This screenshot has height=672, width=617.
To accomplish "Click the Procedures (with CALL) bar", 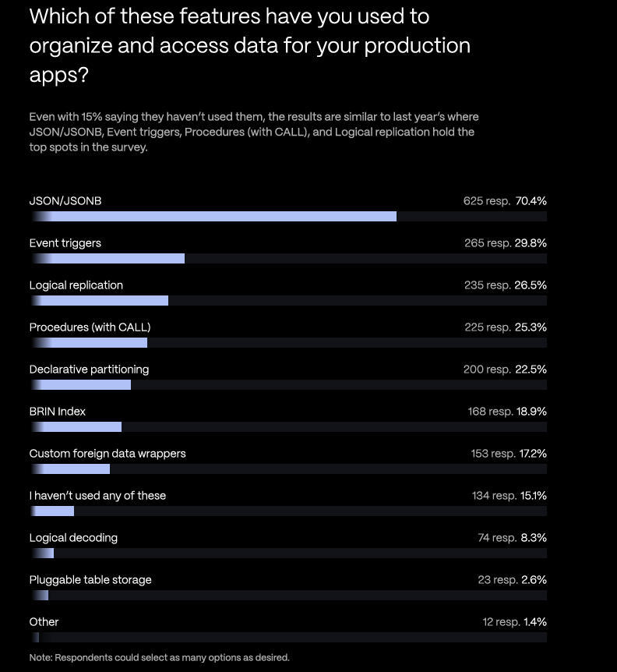I will point(88,342).
